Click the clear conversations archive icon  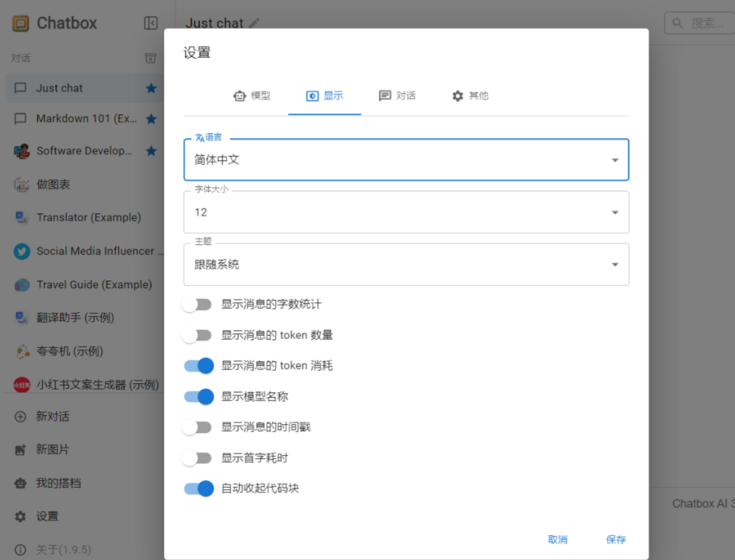tap(151, 58)
